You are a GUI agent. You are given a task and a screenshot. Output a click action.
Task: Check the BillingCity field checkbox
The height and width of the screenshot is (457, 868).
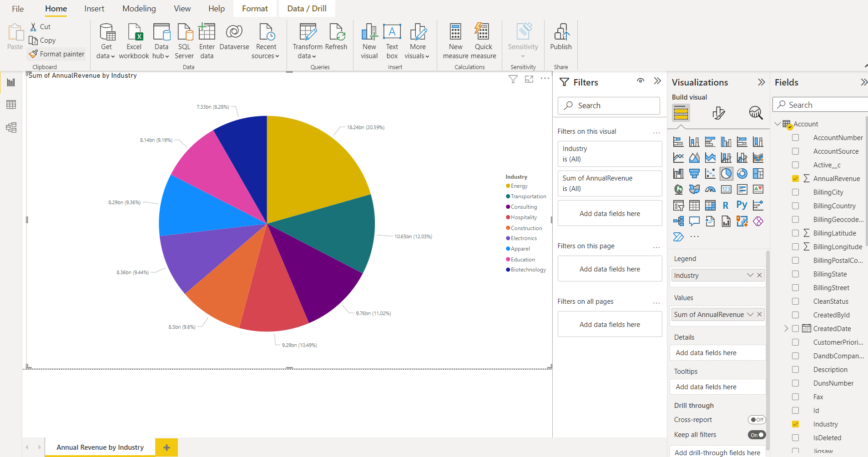pyautogui.click(x=795, y=192)
